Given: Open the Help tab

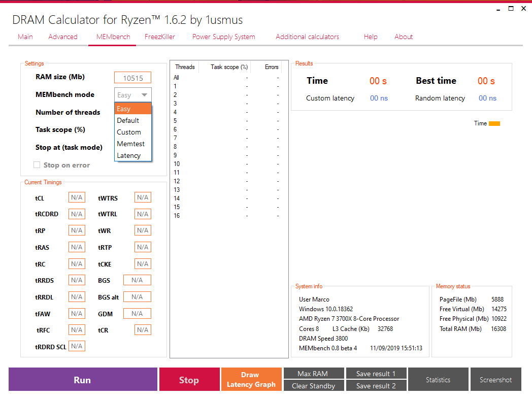Looking at the screenshot, I should (371, 37).
